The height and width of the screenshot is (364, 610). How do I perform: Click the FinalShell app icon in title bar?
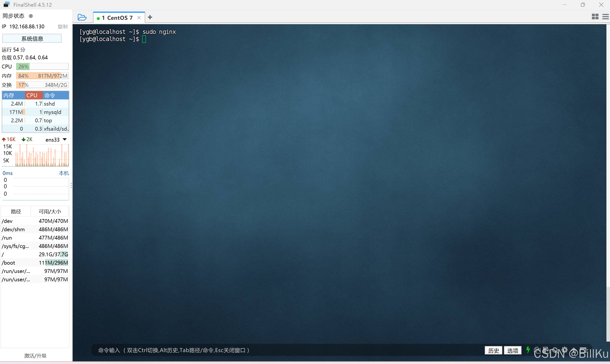click(x=6, y=5)
